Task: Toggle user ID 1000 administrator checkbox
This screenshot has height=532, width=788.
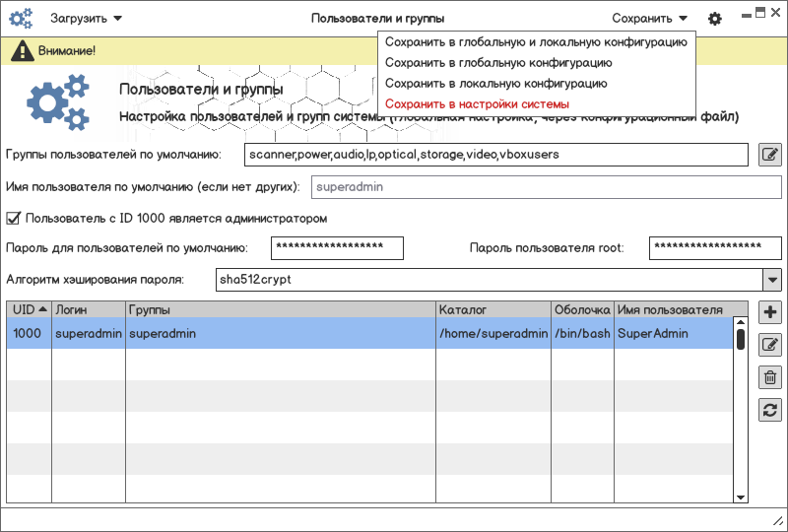Action: [14, 218]
